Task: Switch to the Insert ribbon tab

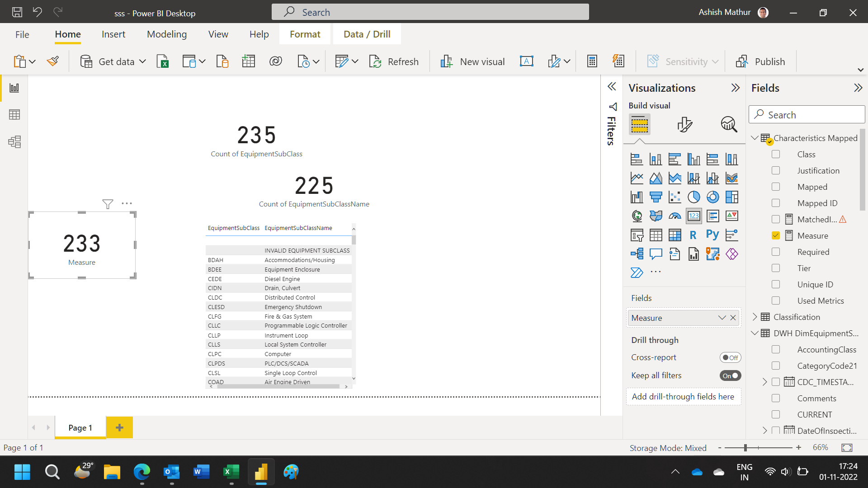Action: pyautogui.click(x=113, y=34)
